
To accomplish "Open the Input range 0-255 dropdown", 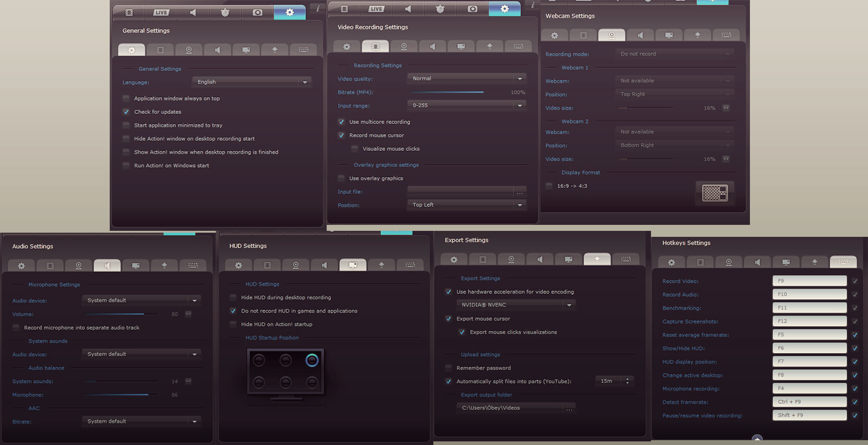I will coord(467,105).
